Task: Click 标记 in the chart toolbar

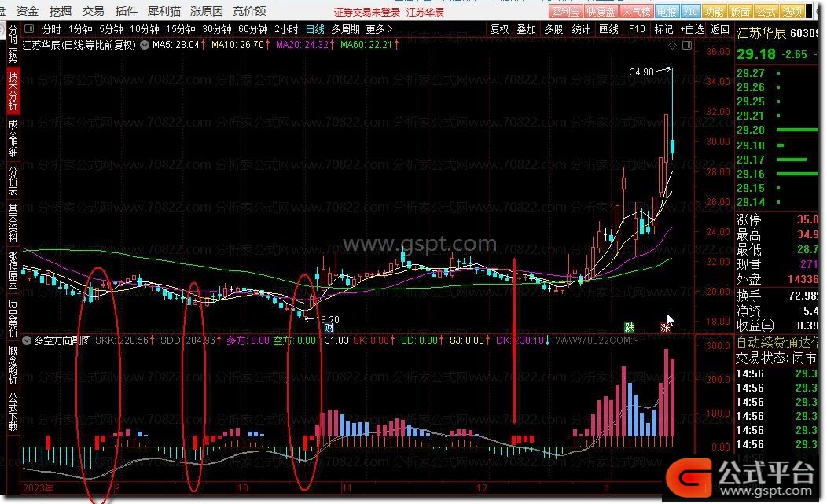Action: [663, 29]
